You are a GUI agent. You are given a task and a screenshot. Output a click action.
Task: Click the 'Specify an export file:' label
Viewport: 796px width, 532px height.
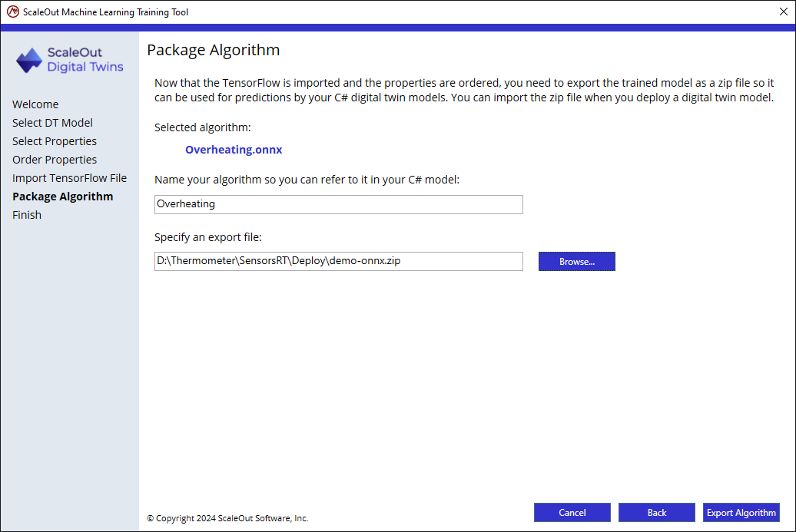click(x=208, y=237)
